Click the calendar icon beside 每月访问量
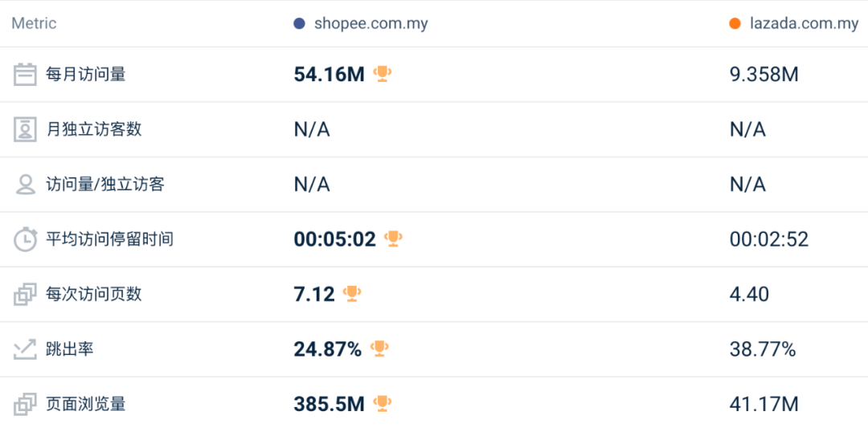 pyautogui.click(x=26, y=75)
